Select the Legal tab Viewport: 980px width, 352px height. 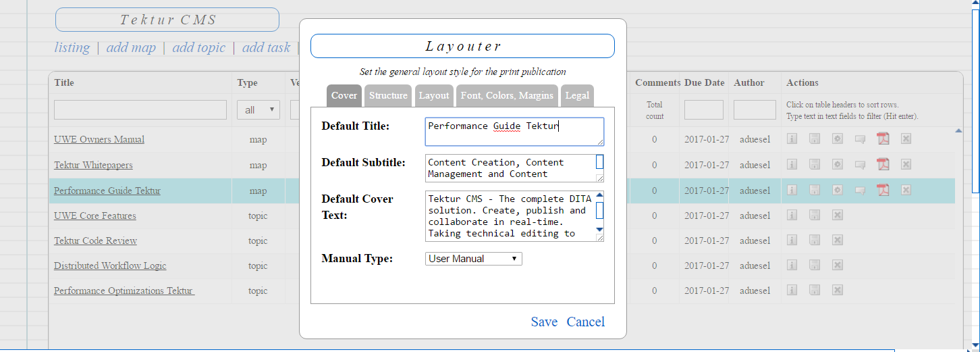click(x=577, y=96)
